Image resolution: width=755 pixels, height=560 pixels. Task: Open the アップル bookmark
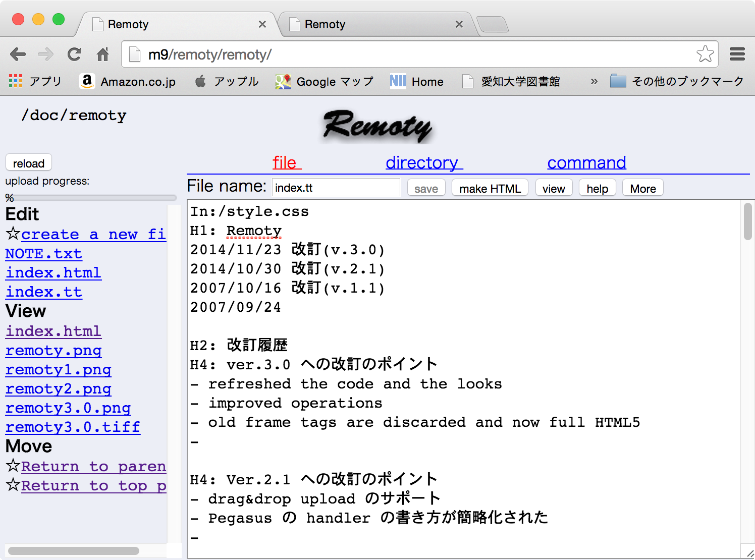click(x=227, y=81)
